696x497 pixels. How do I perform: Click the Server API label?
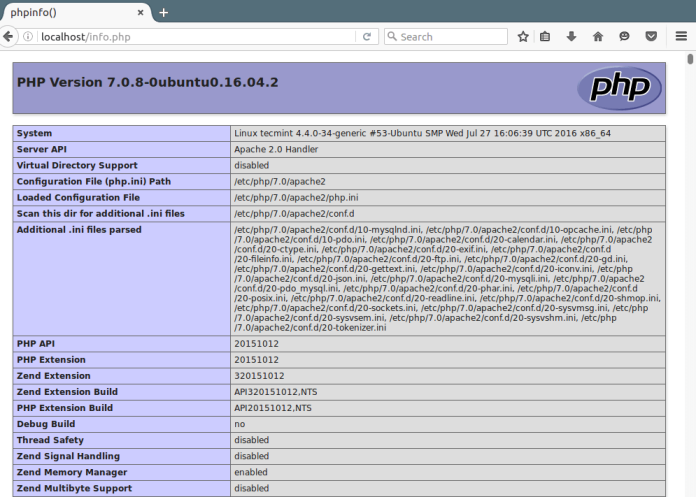42,149
